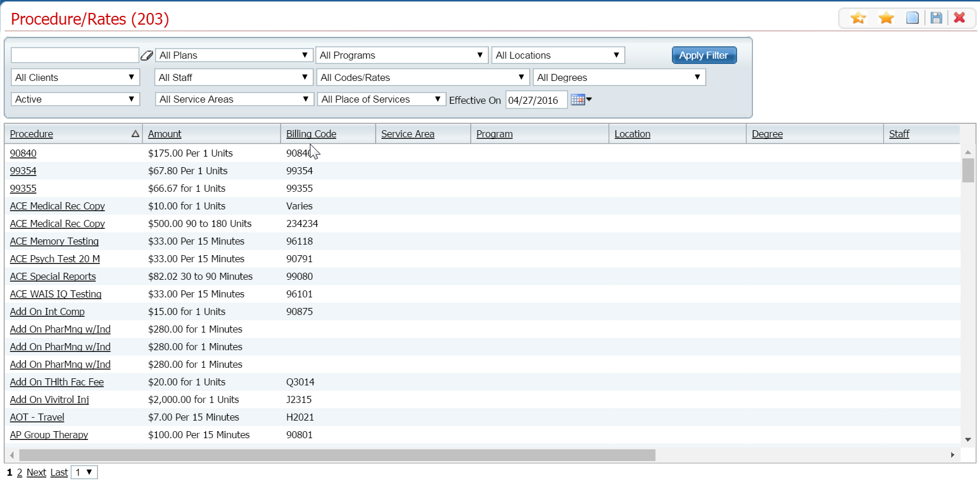This screenshot has height=481, width=980.
Task: Click the plain gold favorites star icon
Action: coord(886,18)
